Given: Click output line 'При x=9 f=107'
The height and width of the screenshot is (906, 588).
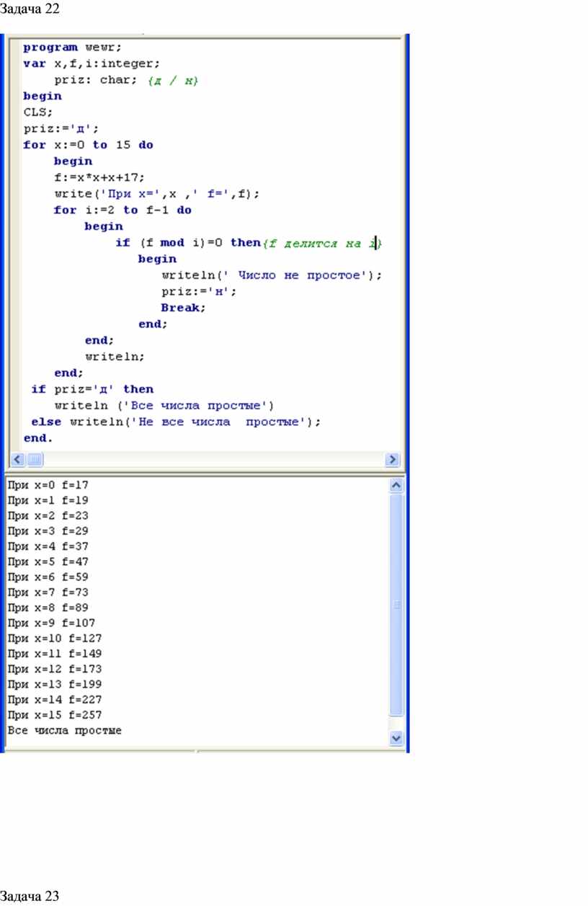Looking at the screenshot, I should pos(50,623).
